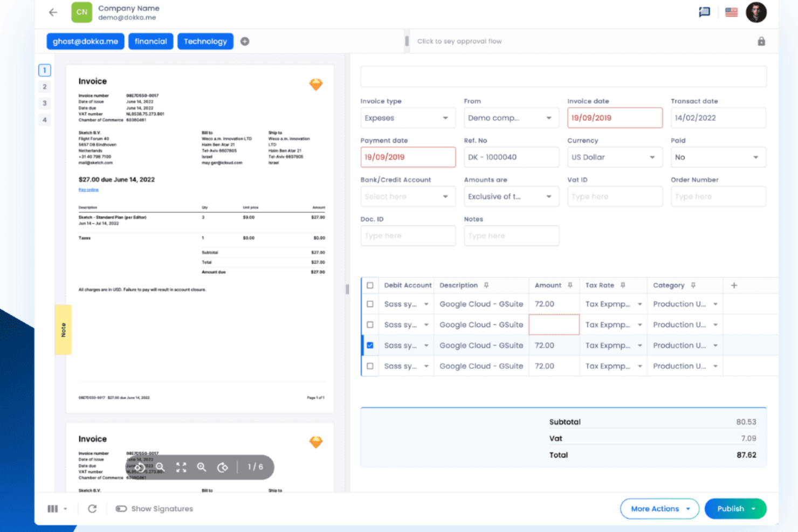Switch to the Technology tag tab
The width and height of the screenshot is (798, 532).
[x=205, y=41]
